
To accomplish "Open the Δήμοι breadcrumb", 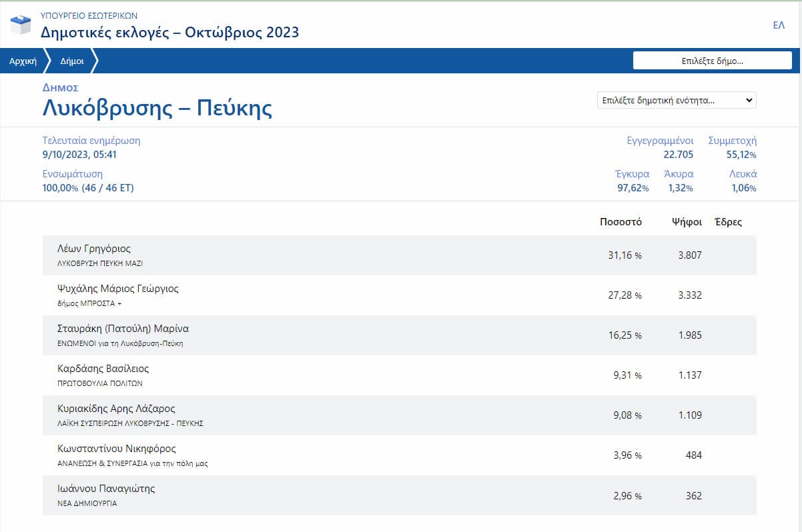I will click(x=72, y=61).
